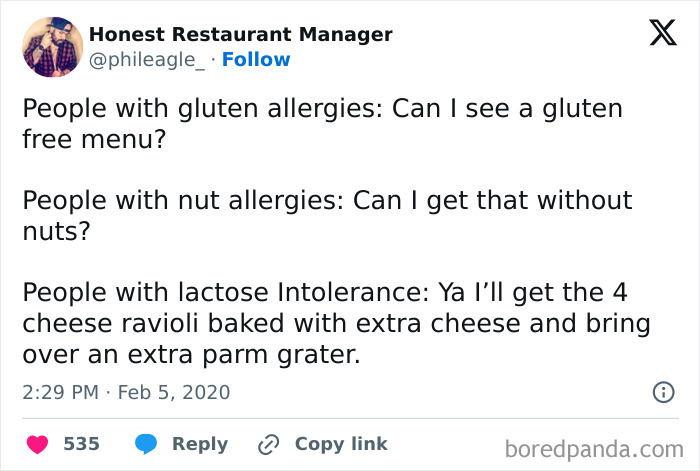
Task: Click the blue reply bubble icon
Action: coord(146,444)
